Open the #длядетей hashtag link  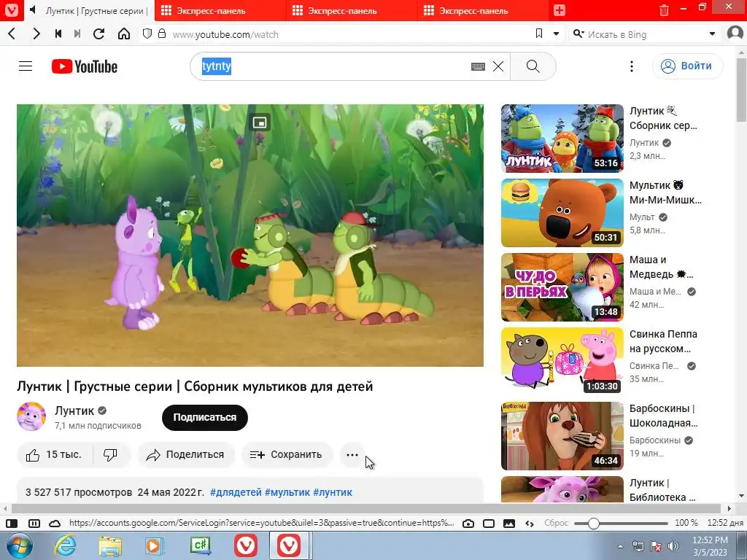click(236, 492)
